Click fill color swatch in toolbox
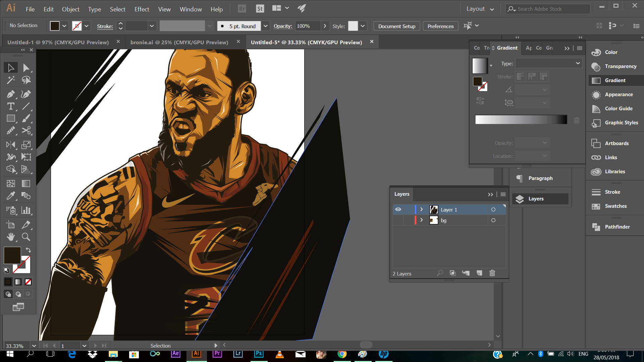The width and height of the screenshot is (644, 362). coord(12,255)
